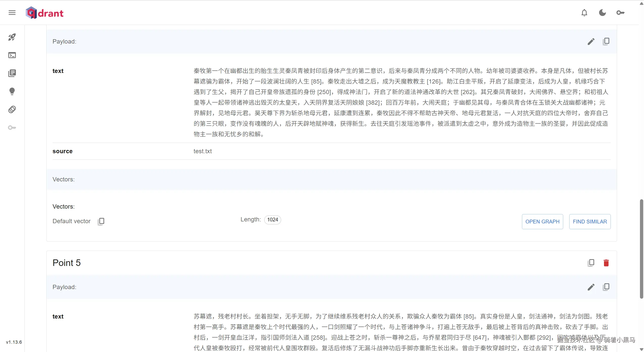Viewport: 644px width, 352px height.
Task: Click the FIND SIMILAR button
Action: coord(590,222)
